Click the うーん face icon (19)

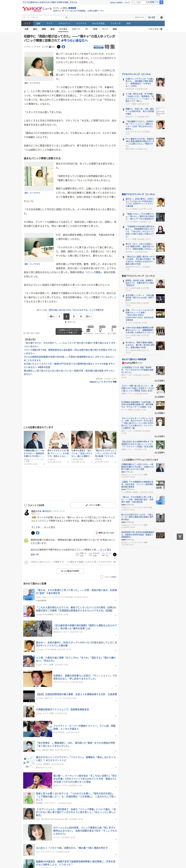pos(103,554)
